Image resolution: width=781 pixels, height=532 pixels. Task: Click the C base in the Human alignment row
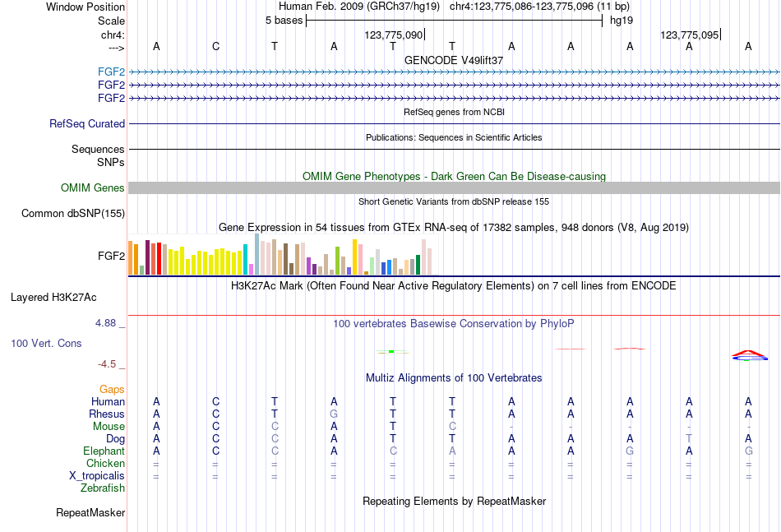click(x=215, y=401)
